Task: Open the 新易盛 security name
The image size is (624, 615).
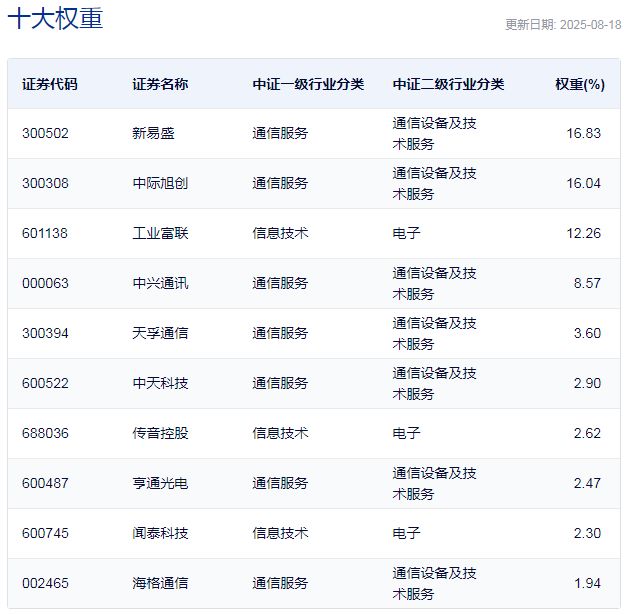Action: (x=153, y=133)
